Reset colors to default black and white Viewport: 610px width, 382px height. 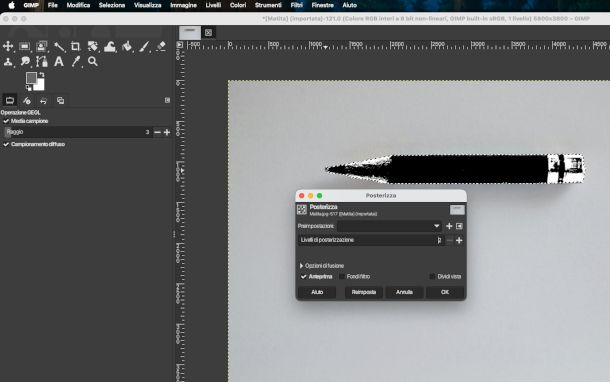tap(28, 88)
